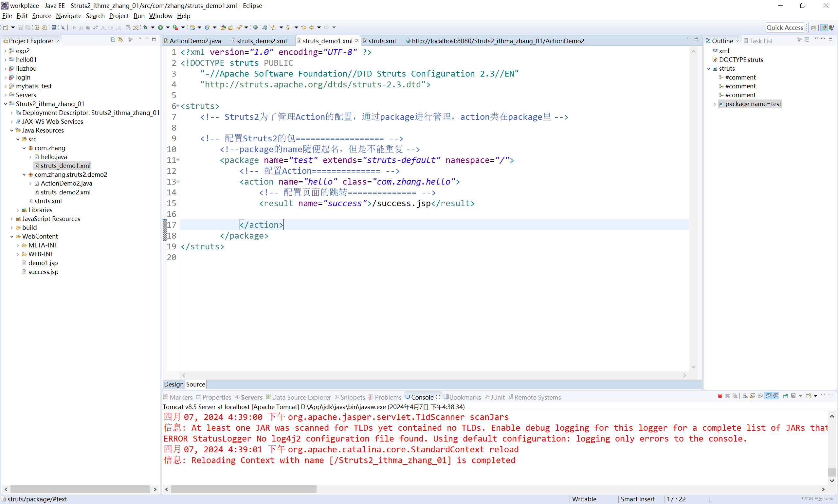Expand the Libraries tree node
The height and width of the screenshot is (504, 838).
[x=18, y=210]
